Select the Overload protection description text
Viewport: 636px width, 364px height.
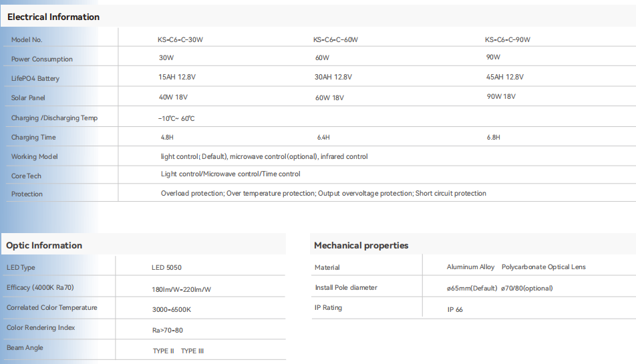[323, 193]
